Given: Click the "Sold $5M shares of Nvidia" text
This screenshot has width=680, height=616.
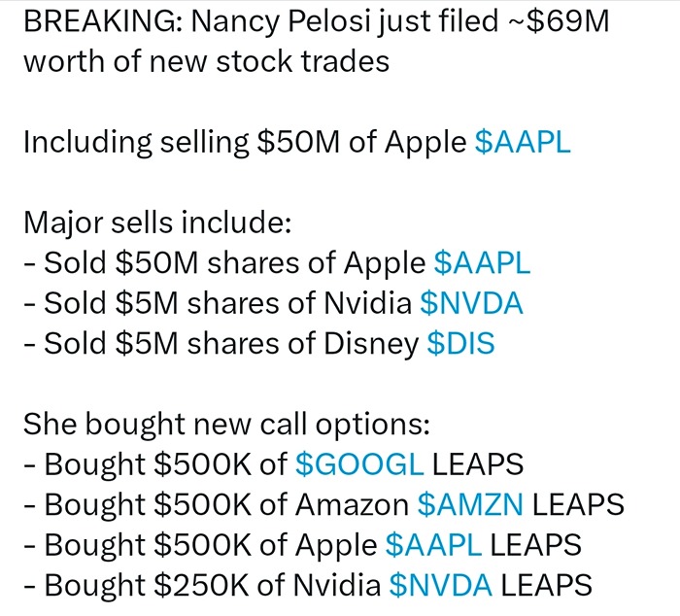Looking at the screenshot, I should click(228, 303).
